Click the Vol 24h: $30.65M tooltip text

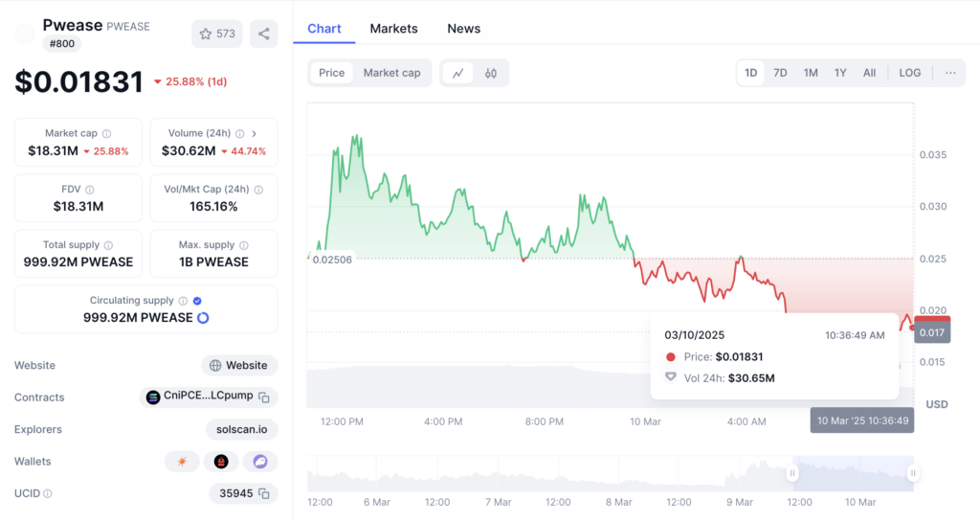(x=729, y=378)
